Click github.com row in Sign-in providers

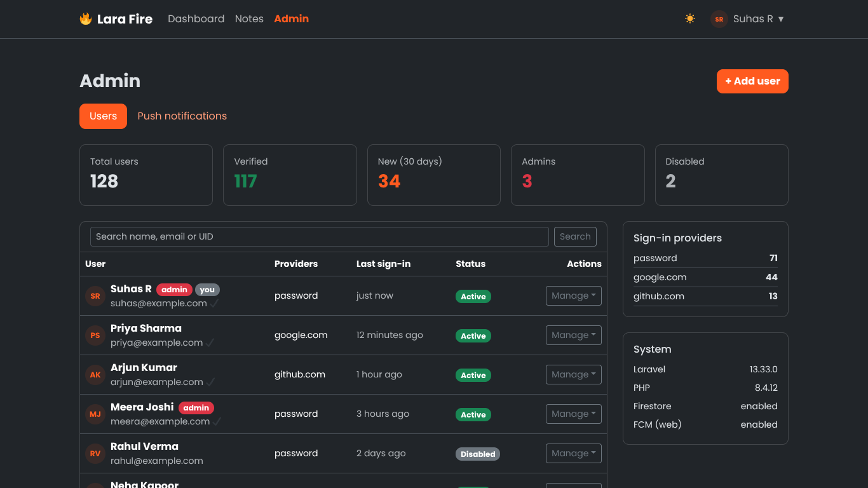coord(705,296)
